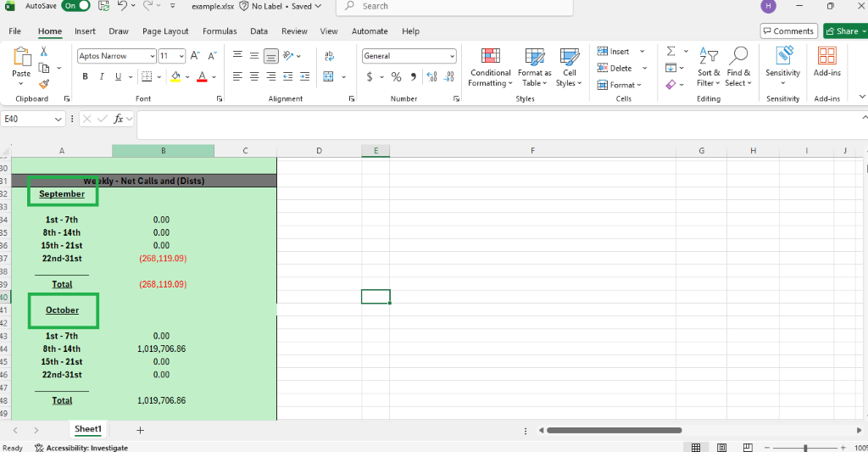Switch to the Draw tab

click(119, 31)
